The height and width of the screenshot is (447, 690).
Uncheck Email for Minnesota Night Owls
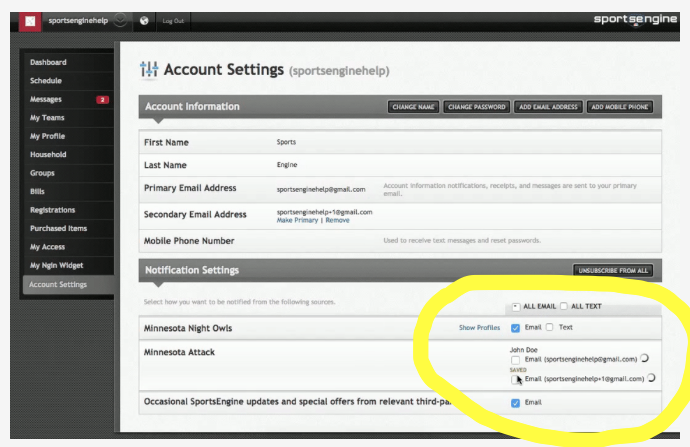(x=515, y=328)
